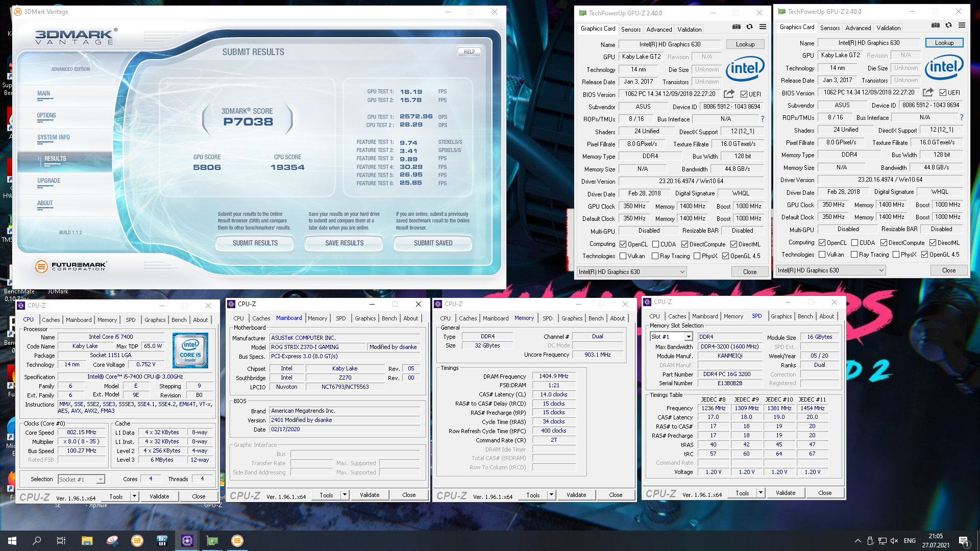Click Validate in CPU-Z Memory window
This screenshot has height=551, width=980.
point(576,495)
